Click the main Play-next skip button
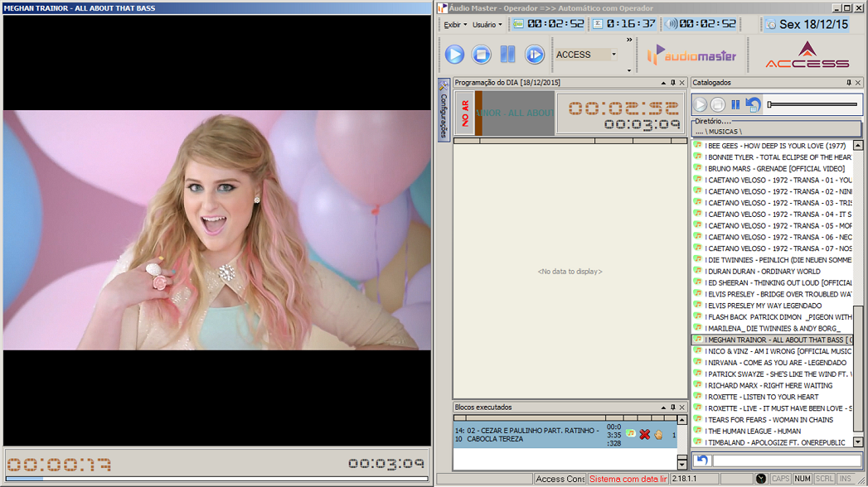The width and height of the screenshot is (868, 487). click(x=534, y=54)
